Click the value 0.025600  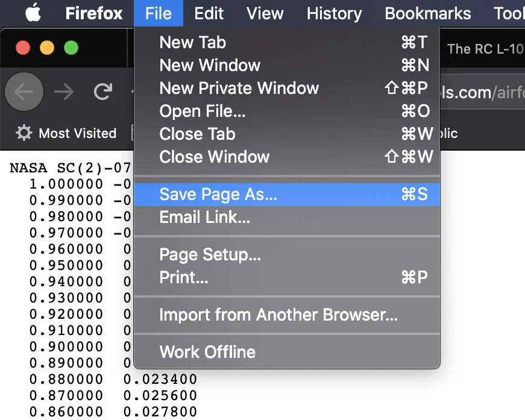click(160, 395)
